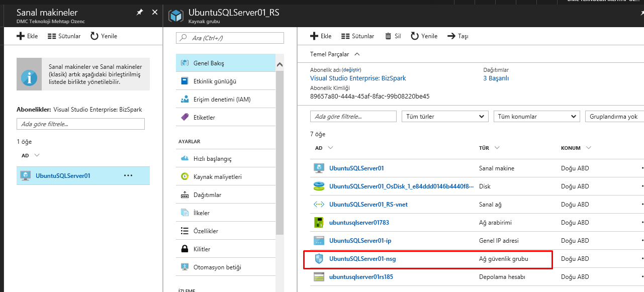Screen dimensions: 644x292
Task: Sort resources by KONUM column
Action: pyautogui.click(x=576, y=148)
